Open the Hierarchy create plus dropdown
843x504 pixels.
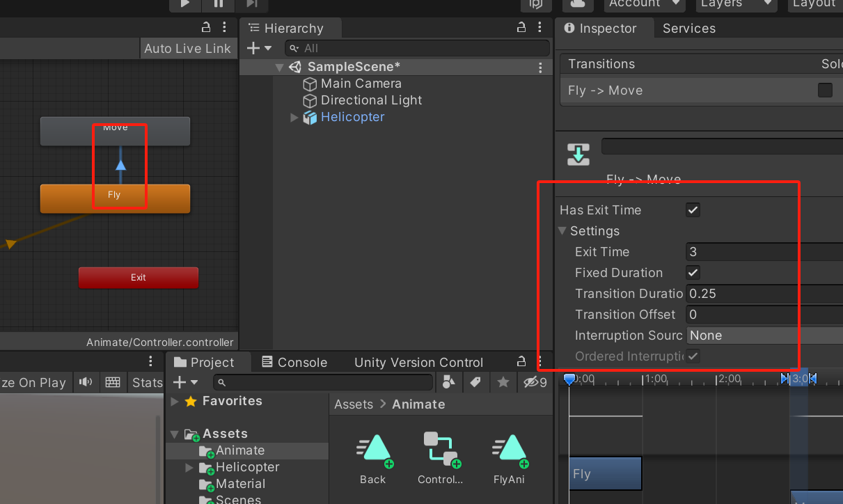[x=260, y=48]
